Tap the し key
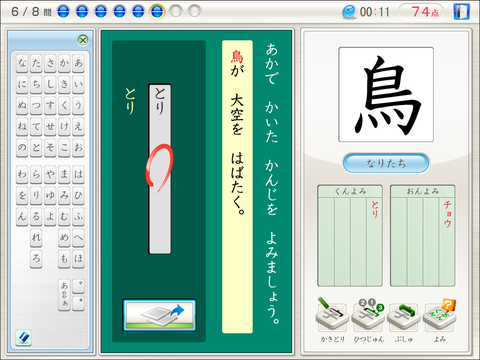Image resolution: width=480 pixels, height=360 pixels. coord(50,84)
